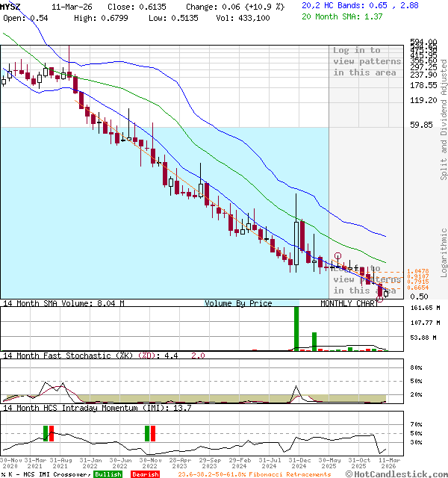Click the HotCandlestick.com watermark link

click(399, 474)
